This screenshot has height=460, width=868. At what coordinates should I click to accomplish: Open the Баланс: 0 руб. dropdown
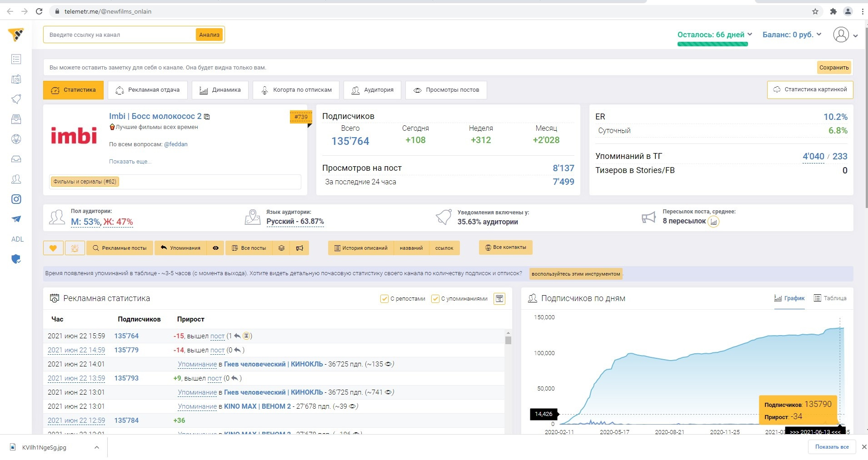[x=792, y=35]
